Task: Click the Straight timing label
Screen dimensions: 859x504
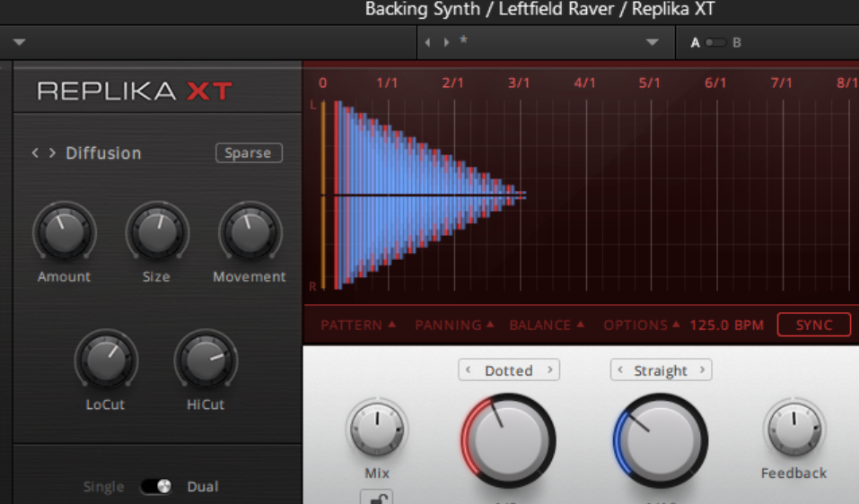Action: coord(660,370)
